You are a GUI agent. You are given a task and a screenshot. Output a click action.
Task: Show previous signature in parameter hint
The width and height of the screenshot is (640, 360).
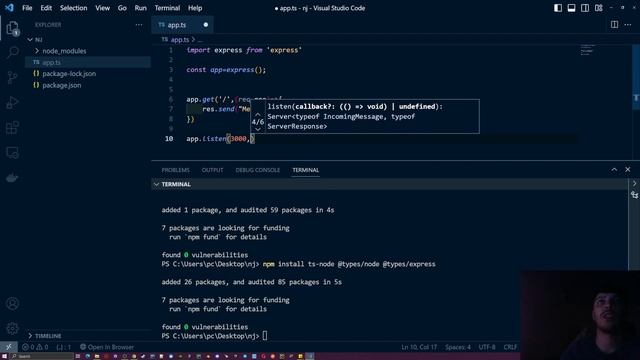coord(258,114)
